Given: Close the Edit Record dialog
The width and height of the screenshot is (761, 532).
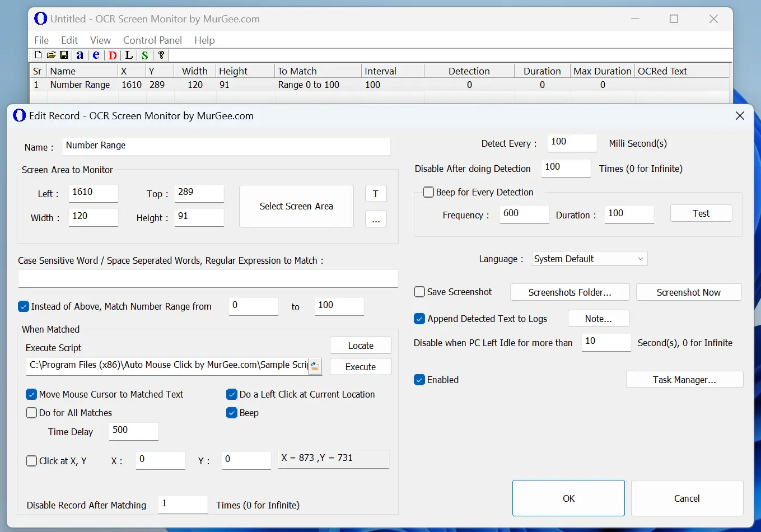Looking at the screenshot, I should coord(740,116).
